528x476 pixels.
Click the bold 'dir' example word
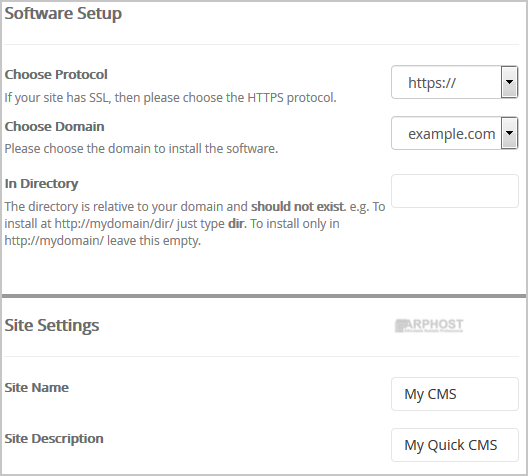[x=237, y=224]
